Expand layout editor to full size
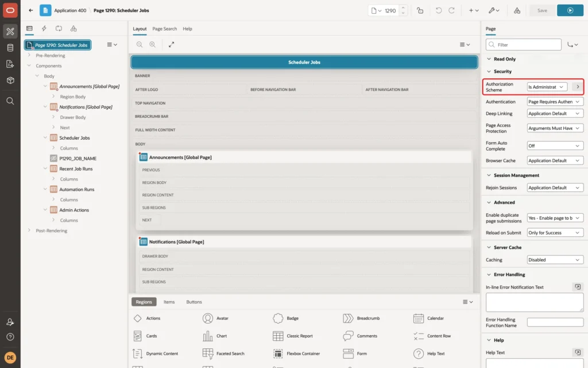The image size is (588, 368). 171,44
